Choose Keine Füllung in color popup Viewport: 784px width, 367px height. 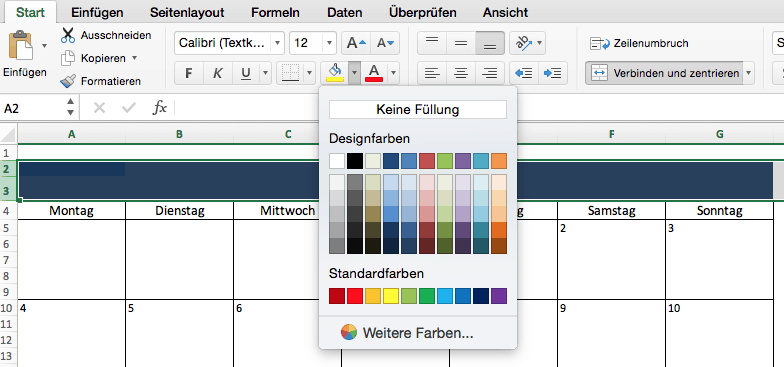click(x=418, y=110)
